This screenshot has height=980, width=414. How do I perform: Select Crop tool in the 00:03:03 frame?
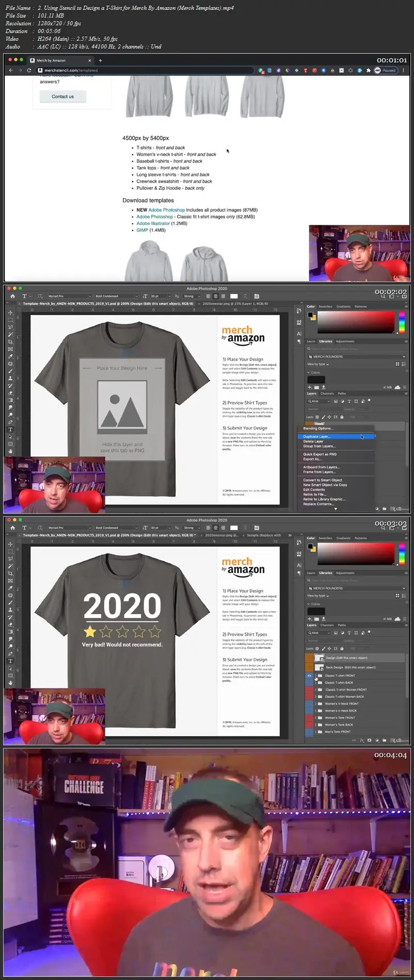pos(10,573)
